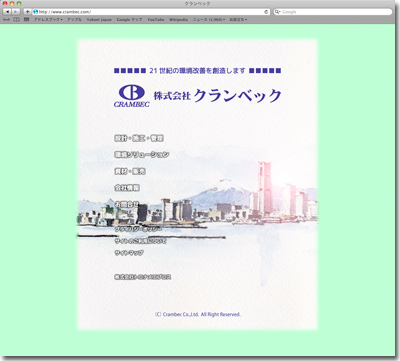Open the Wikipedia bookmark

178,20
